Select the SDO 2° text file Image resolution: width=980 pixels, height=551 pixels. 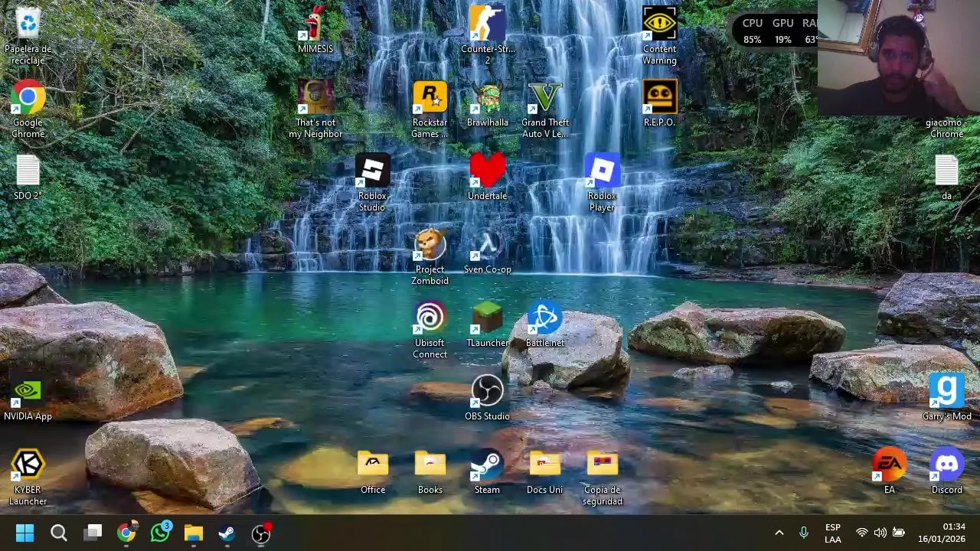[x=28, y=178]
